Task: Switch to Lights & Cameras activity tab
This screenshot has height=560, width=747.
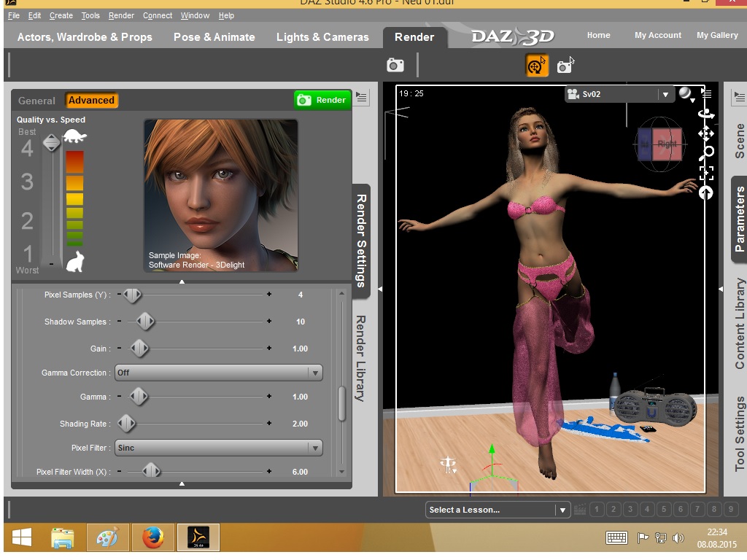Action: click(322, 37)
